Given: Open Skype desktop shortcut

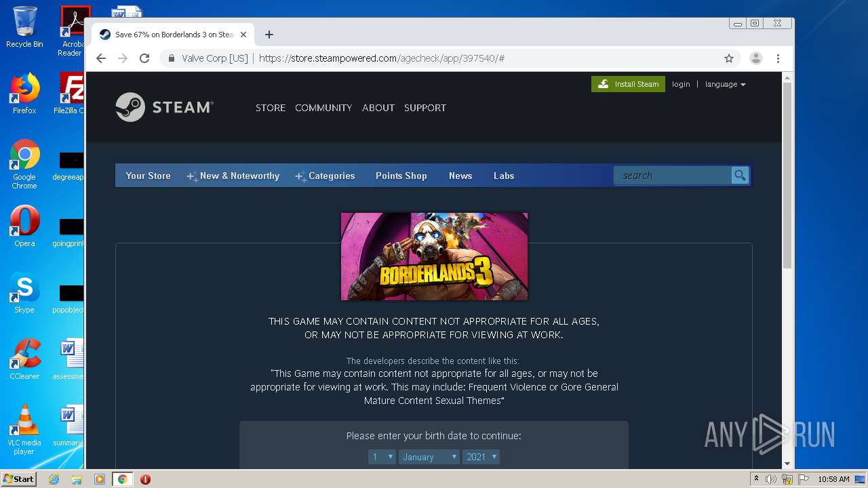Looking at the screenshot, I should (24, 293).
